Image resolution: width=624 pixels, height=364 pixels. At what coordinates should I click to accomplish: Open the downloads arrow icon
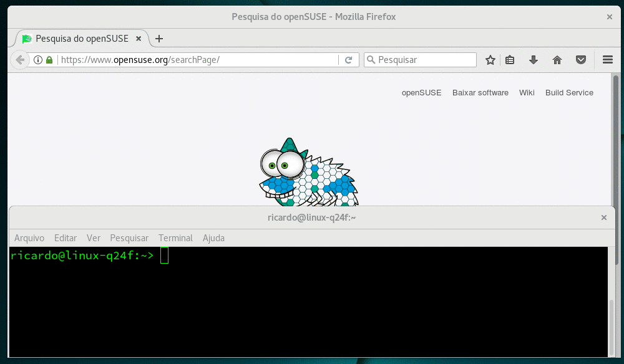pos(534,60)
